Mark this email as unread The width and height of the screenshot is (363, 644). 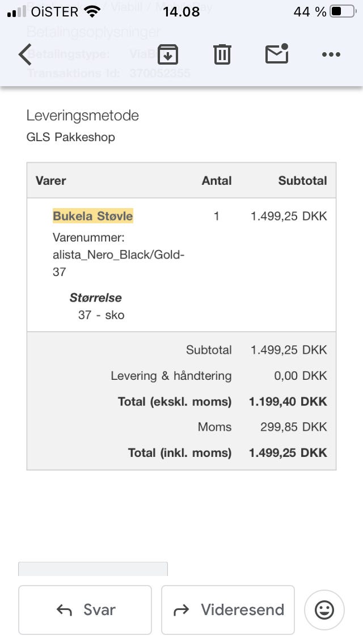click(277, 54)
